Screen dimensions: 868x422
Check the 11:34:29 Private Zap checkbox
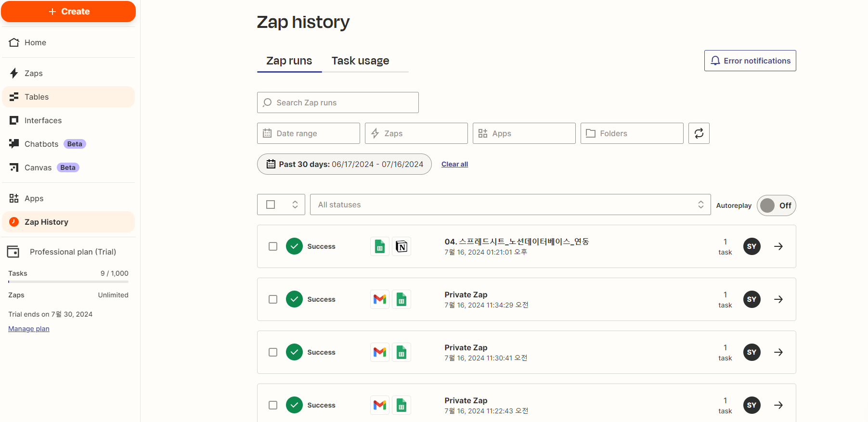click(273, 299)
